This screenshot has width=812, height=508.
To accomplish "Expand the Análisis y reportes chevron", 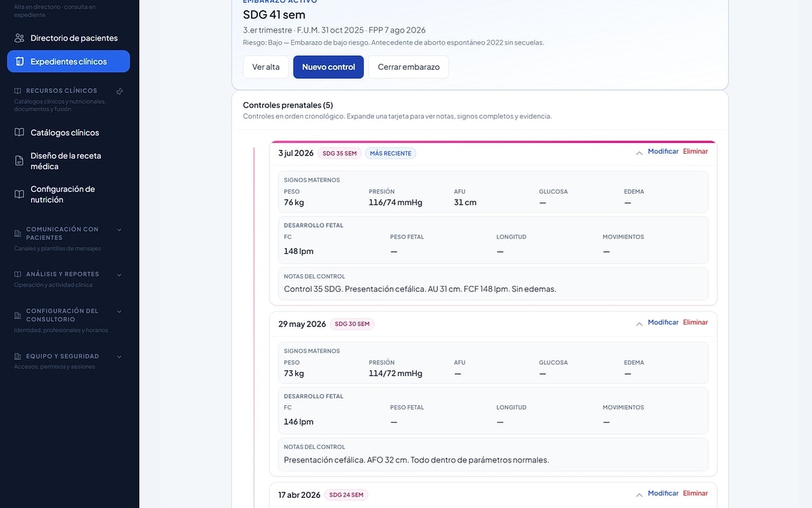I will click(x=120, y=274).
